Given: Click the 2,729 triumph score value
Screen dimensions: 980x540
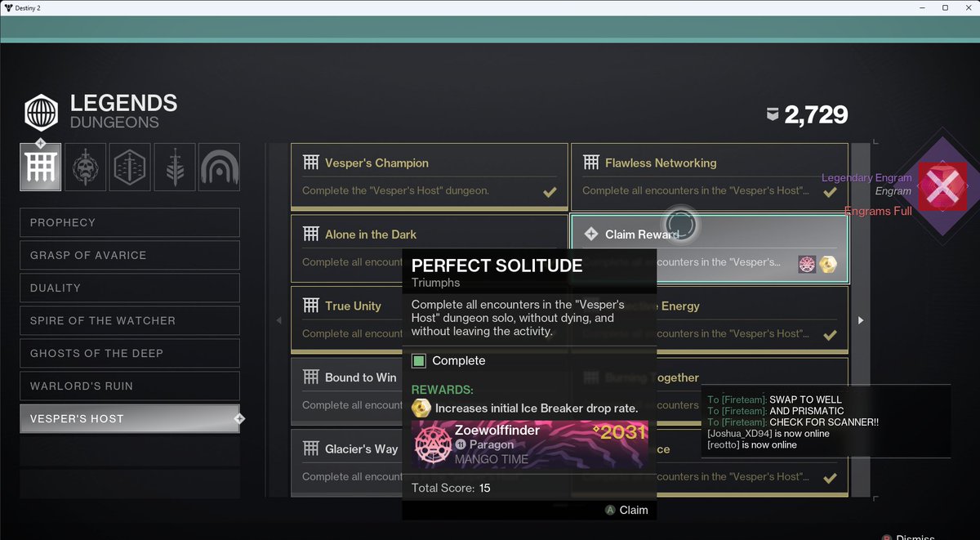Looking at the screenshot, I should [816, 115].
